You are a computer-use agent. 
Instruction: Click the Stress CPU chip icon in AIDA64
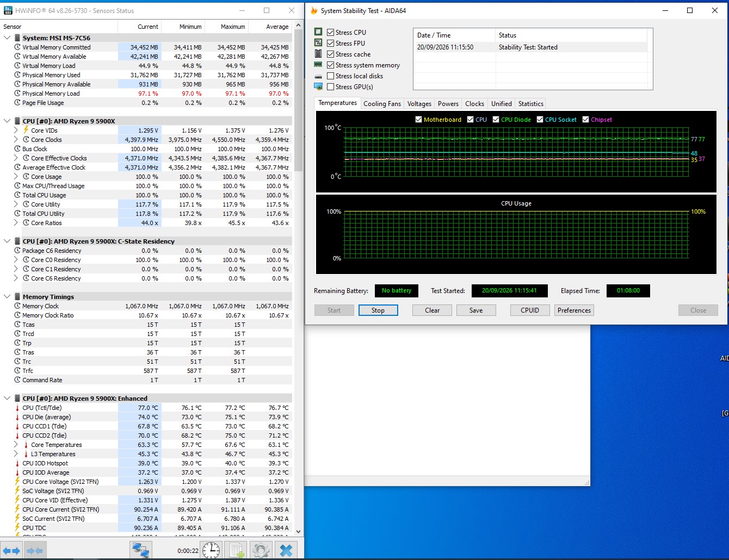318,32
